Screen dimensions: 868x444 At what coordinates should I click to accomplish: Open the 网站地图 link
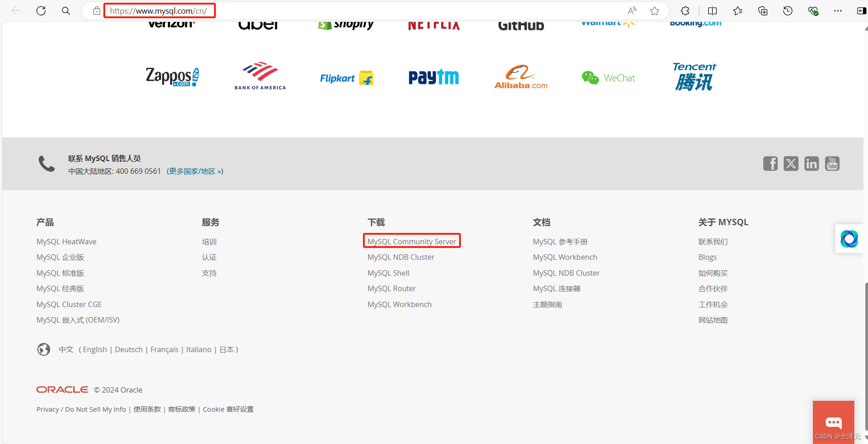[x=713, y=320]
